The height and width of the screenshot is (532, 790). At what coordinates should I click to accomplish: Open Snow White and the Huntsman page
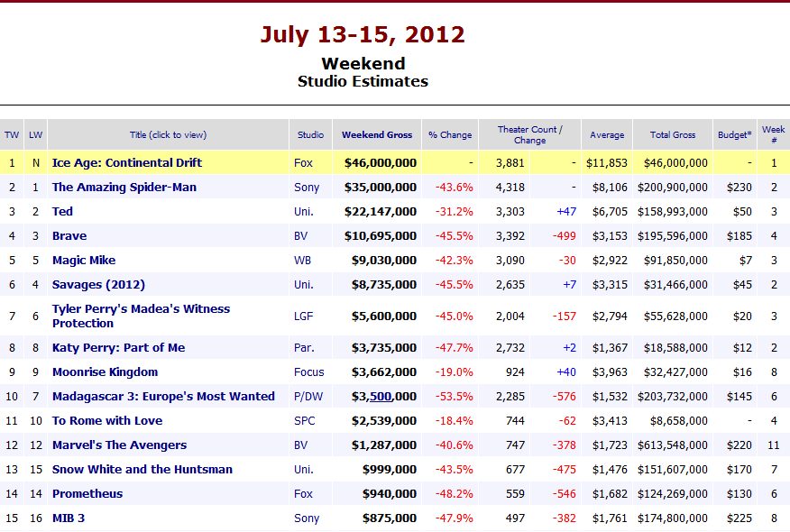click(143, 469)
